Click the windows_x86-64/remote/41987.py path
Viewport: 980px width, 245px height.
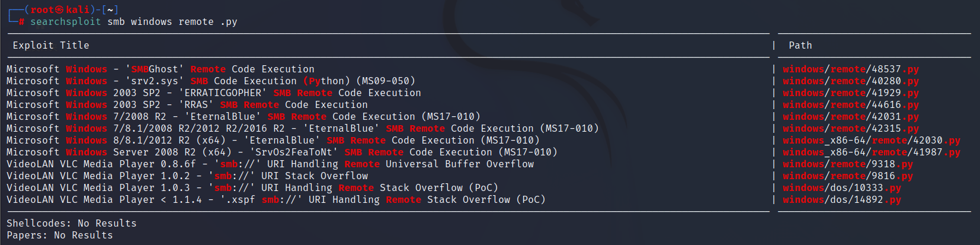[x=871, y=152]
